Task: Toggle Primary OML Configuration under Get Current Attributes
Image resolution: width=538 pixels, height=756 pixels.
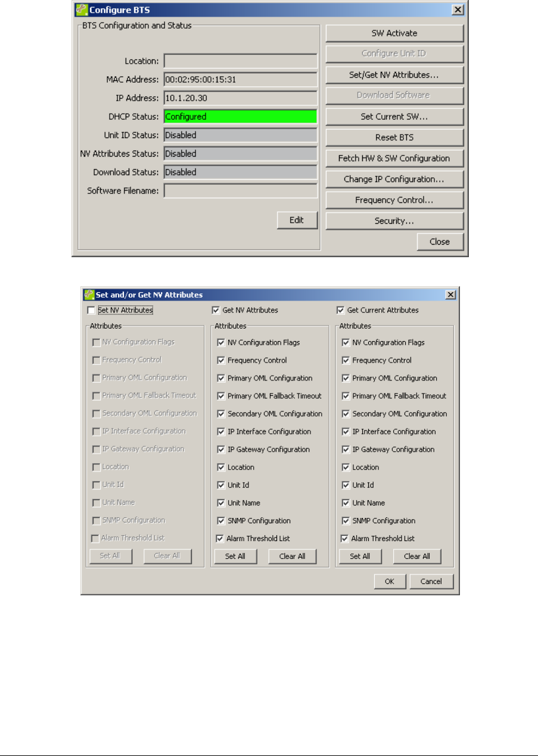Action: (346, 379)
